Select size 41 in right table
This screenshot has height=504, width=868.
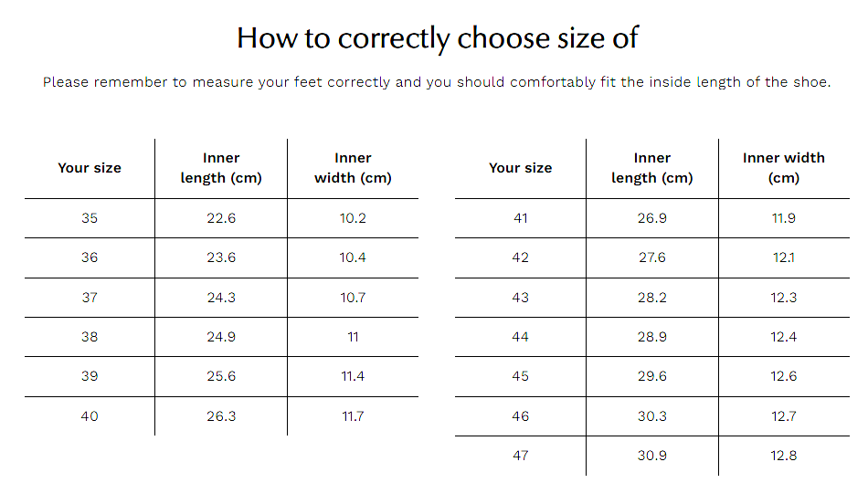click(521, 218)
